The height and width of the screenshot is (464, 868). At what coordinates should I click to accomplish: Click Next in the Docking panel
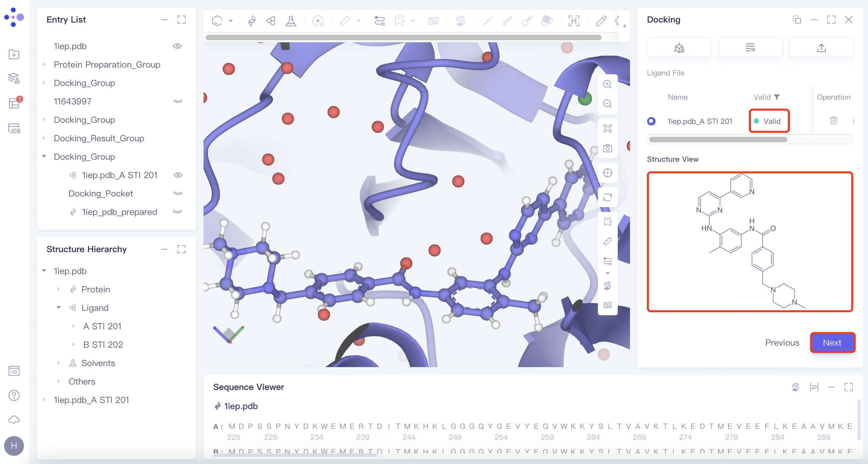[x=832, y=343]
